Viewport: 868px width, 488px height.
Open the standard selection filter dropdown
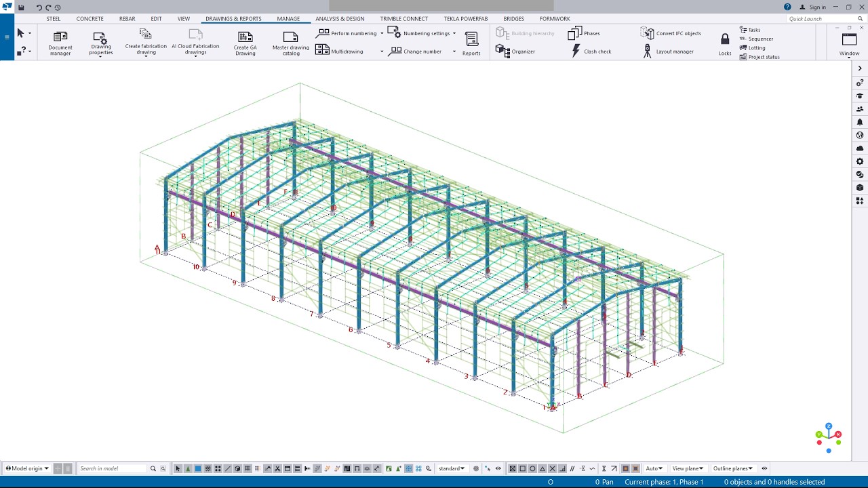coord(452,468)
